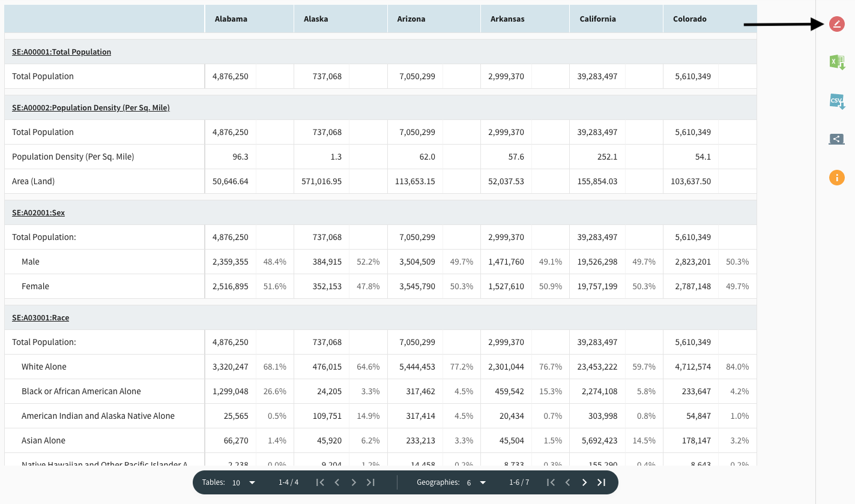Go to first geographies page

[x=551, y=482]
